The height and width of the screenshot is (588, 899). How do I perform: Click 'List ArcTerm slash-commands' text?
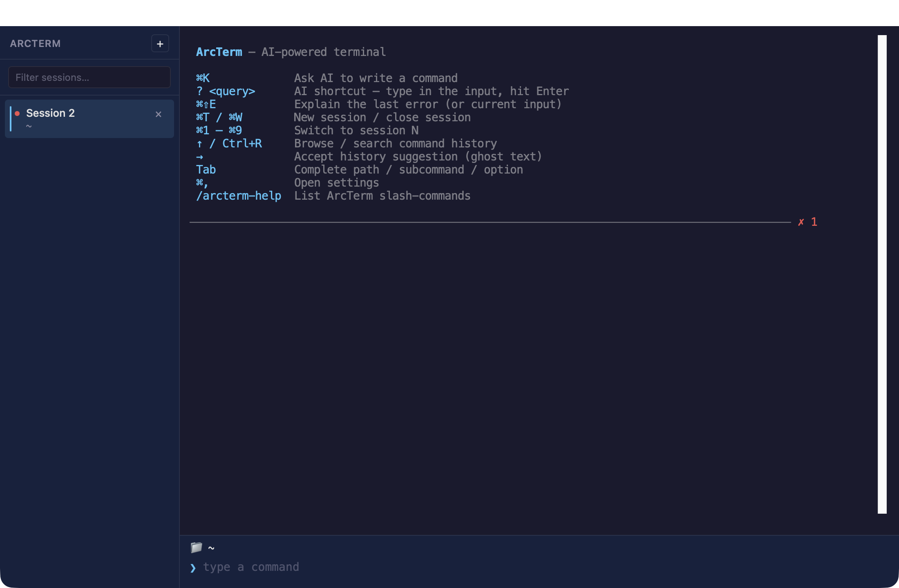click(382, 196)
